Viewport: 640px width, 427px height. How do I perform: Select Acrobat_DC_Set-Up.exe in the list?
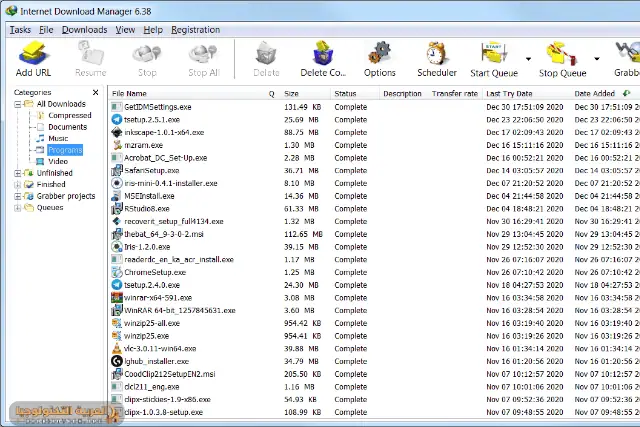tap(165, 158)
